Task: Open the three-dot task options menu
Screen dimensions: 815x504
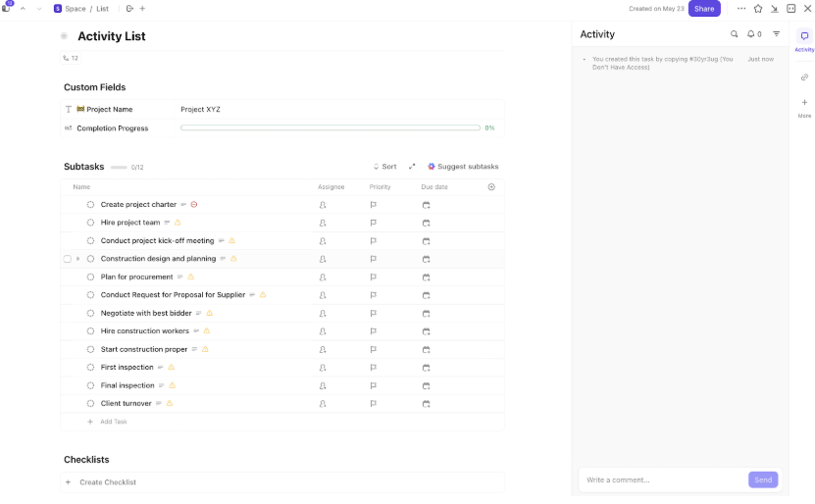Action: pyautogui.click(x=741, y=8)
